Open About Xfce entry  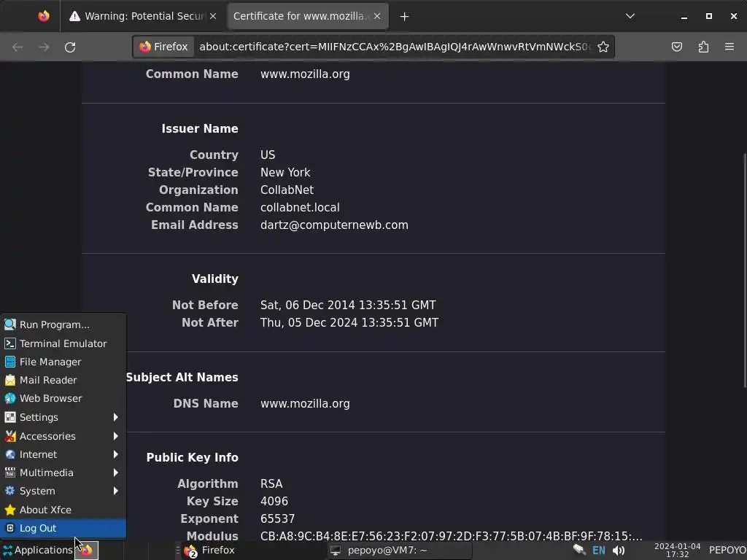point(63,510)
